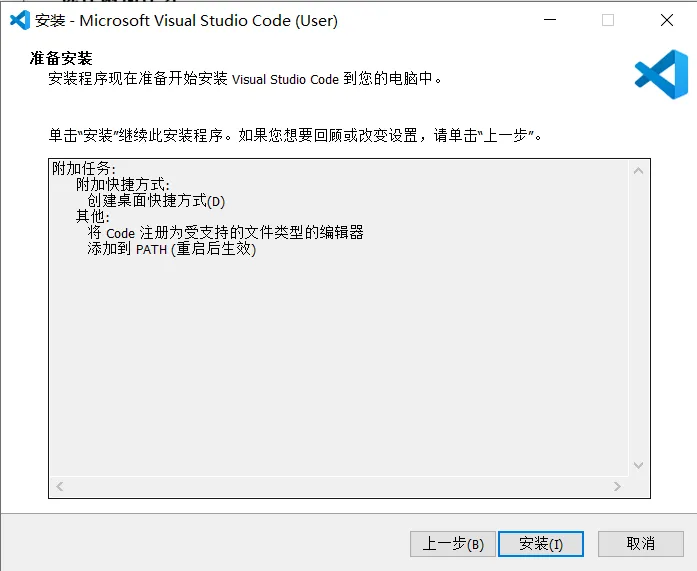Select the 创建桌面快捷方式(D) line

click(156, 201)
